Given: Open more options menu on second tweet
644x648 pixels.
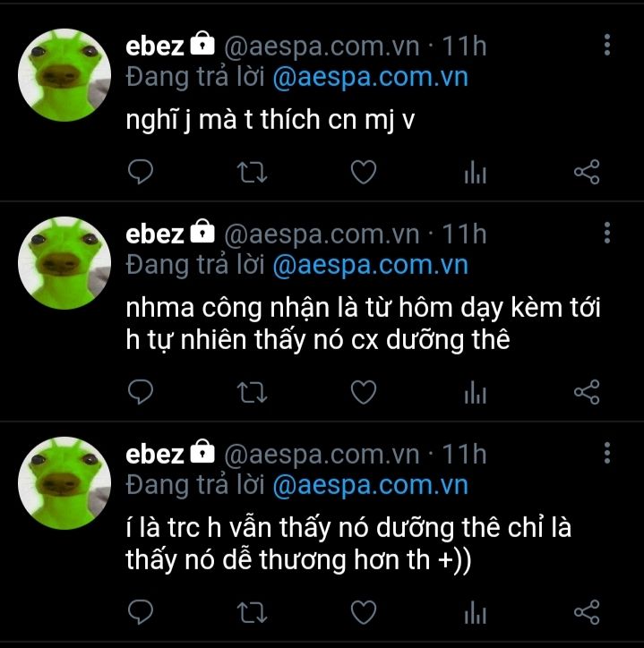Looking at the screenshot, I should (x=606, y=233).
